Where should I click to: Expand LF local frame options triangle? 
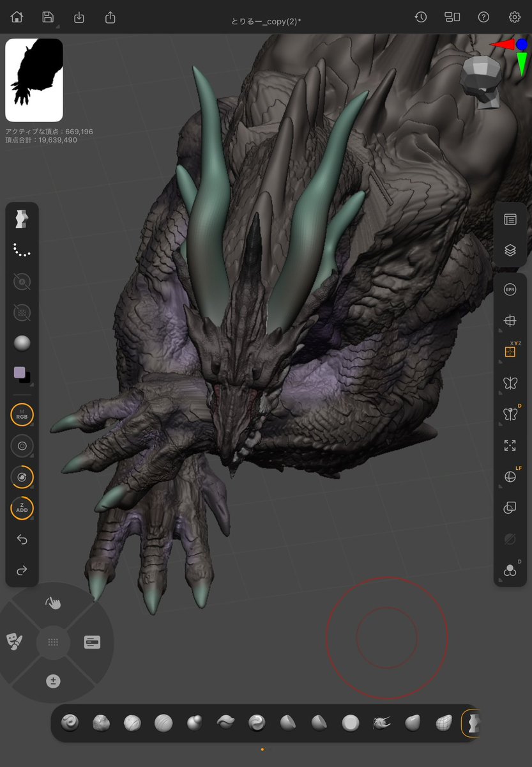[x=499, y=486]
